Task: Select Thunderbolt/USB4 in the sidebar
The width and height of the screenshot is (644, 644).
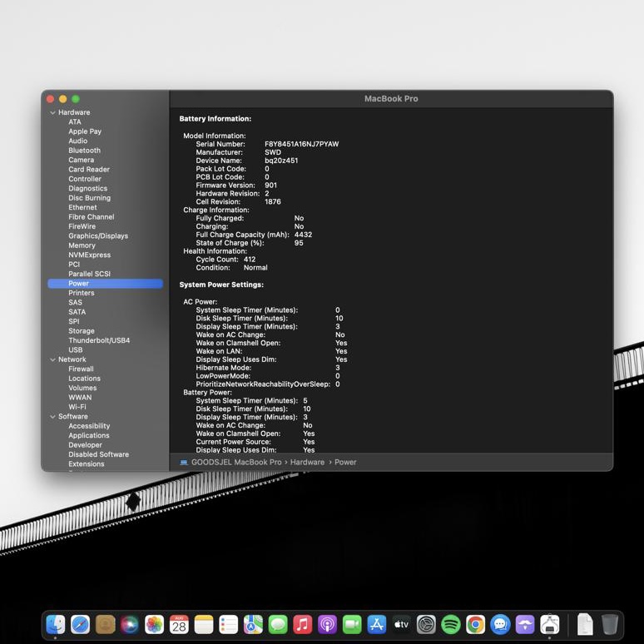Action: (99, 340)
